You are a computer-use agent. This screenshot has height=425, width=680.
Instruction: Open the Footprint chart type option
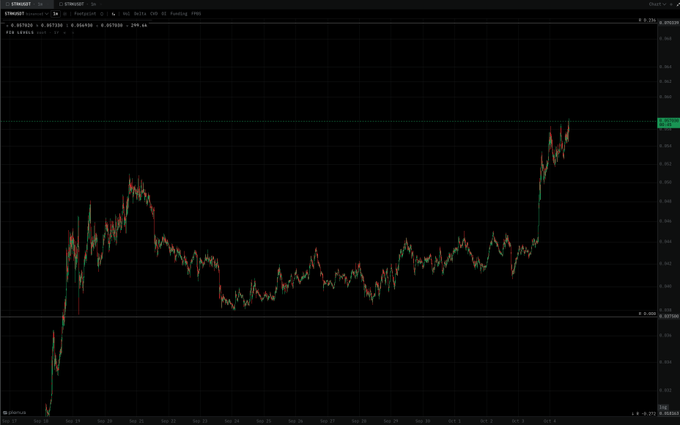(x=85, y=14)
